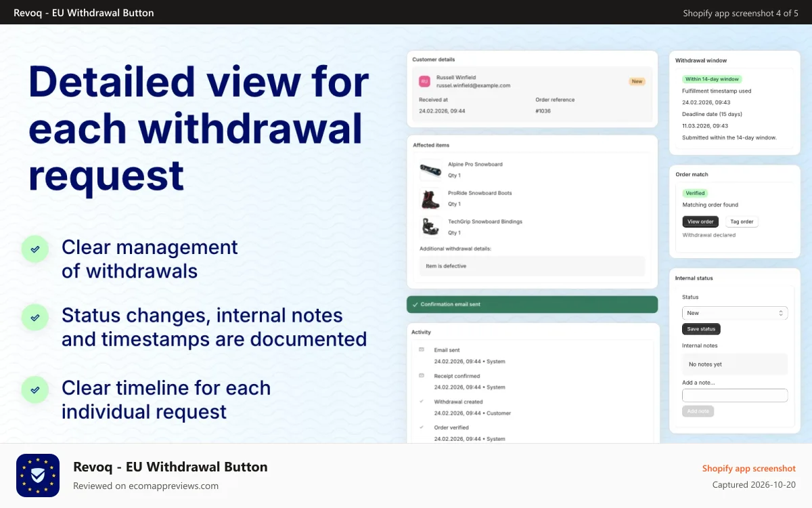This screenshot has height=508, width=812.
Task: Click the Russell Winfield name
Action: (x=456, y=78)
